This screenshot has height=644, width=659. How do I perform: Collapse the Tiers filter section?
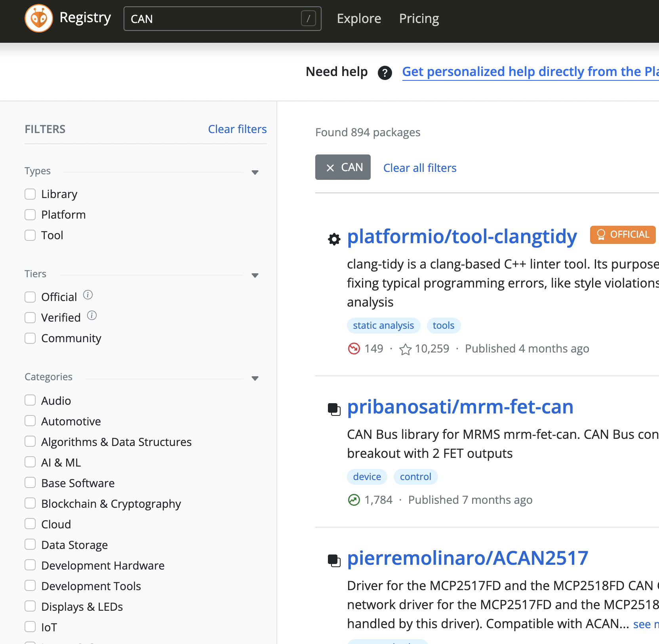point(255,275)
